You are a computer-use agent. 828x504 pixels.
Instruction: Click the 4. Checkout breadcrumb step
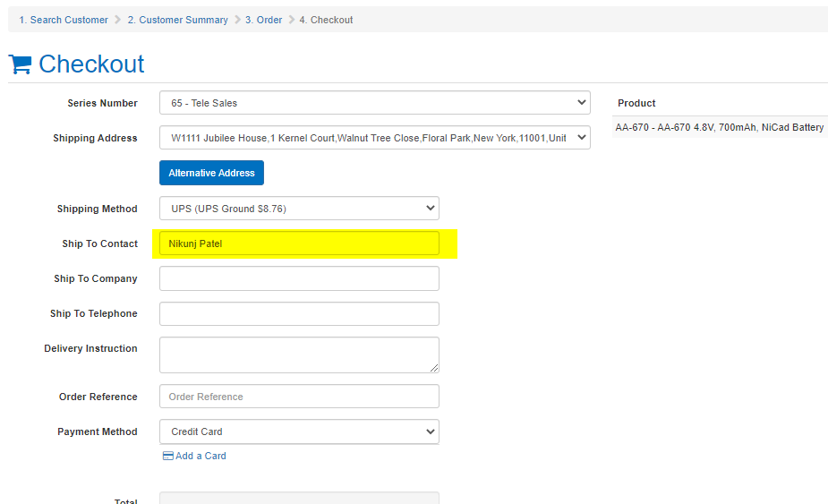click(x=326, y=20)
